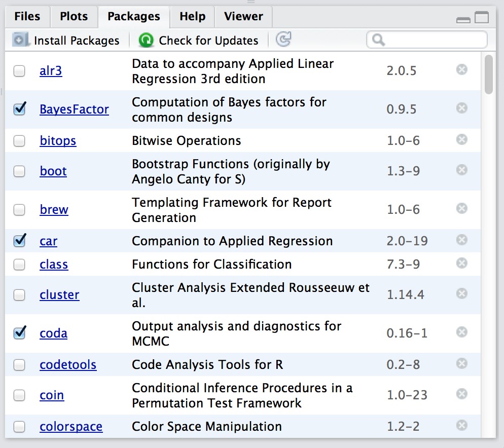The image size is (504, 448).
Task: Unload the coda package checkbox
Action: point(19,333)
